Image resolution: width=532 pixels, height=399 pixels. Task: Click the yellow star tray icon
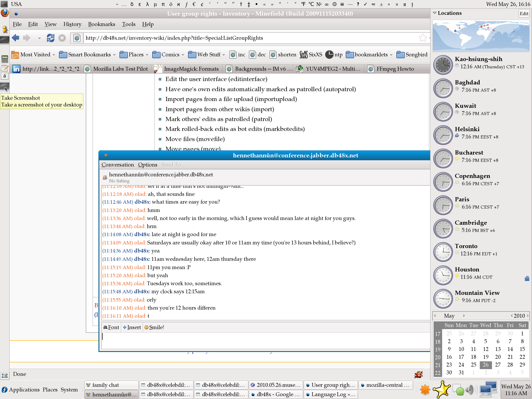(442, 389)
